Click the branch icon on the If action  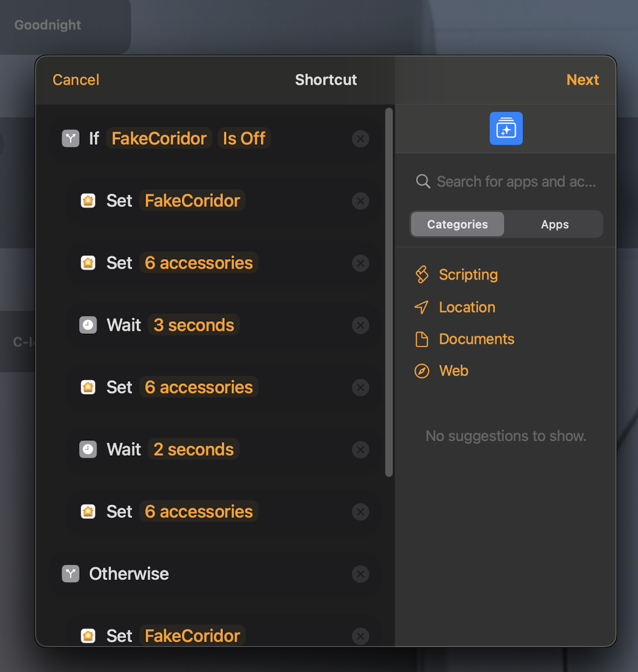[70, 138]
